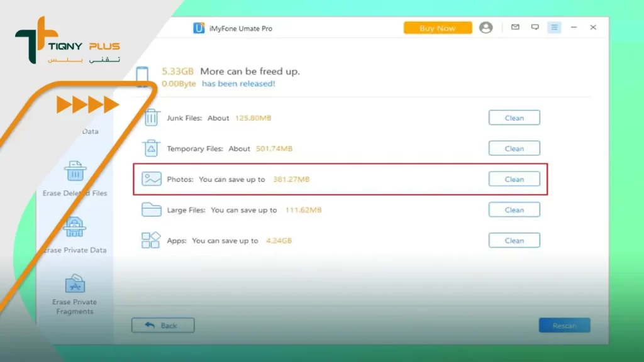Screen dimensions: 644x362
Task: Click the phone device icon
Action: point(142,77)
